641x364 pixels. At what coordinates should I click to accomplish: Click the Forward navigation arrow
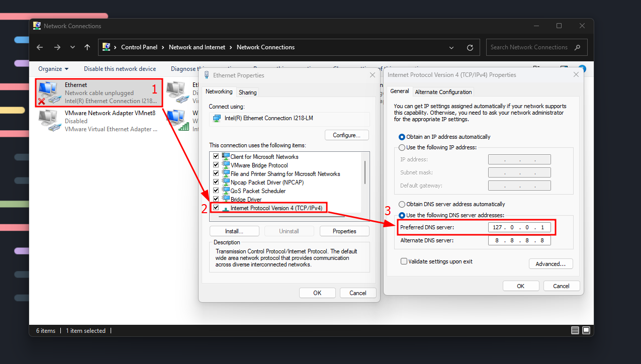pos(57,47)
